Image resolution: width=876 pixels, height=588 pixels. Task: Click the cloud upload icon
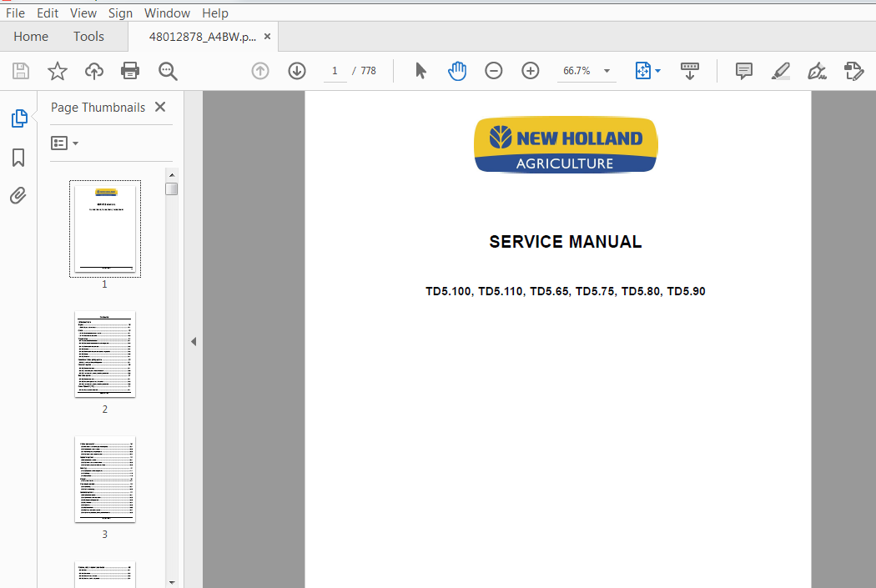click(93, 71)
